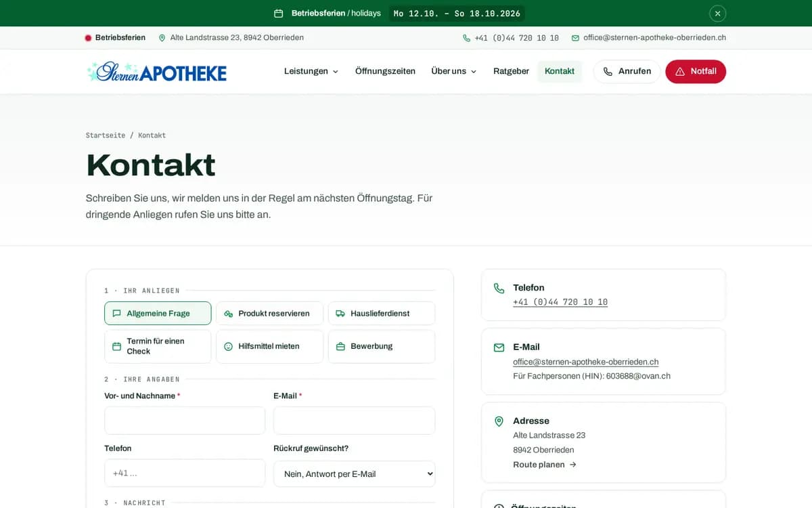The image size is (812, 508).
Task: Click warning triangle icon in Notfall button
Action: coord(680,72)
